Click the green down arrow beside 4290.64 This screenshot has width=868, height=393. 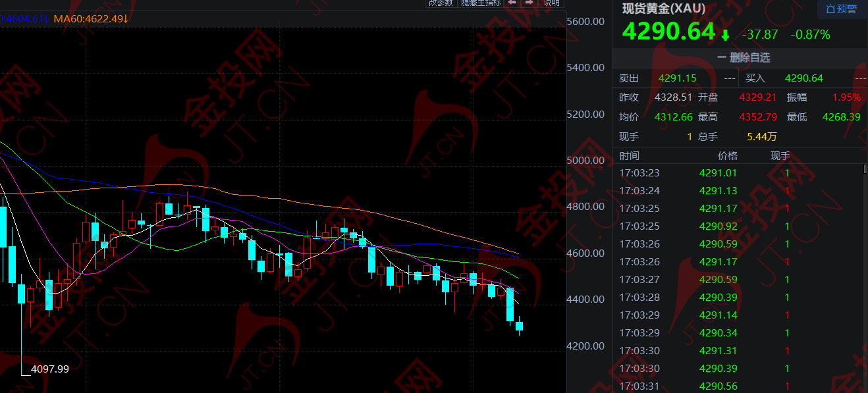pos(725,34)
